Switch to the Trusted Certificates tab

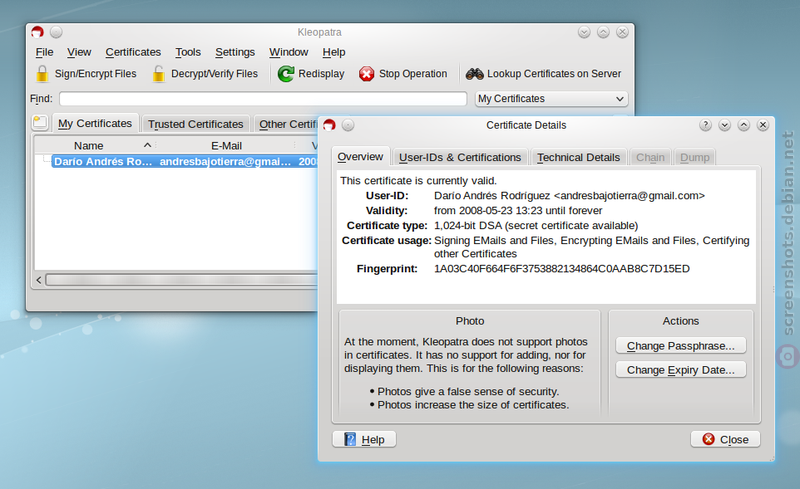[195, 124]
